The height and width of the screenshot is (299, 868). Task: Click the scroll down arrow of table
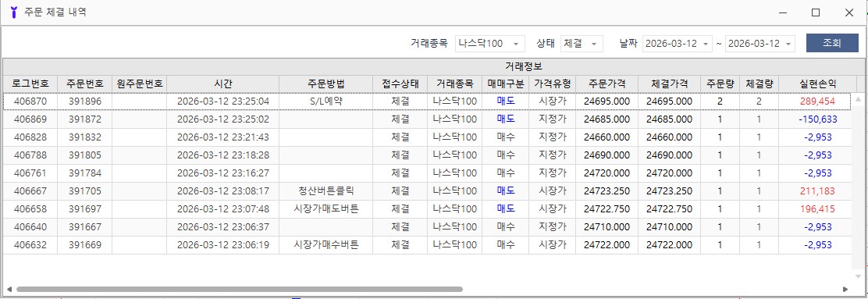[x=859, y=276]
